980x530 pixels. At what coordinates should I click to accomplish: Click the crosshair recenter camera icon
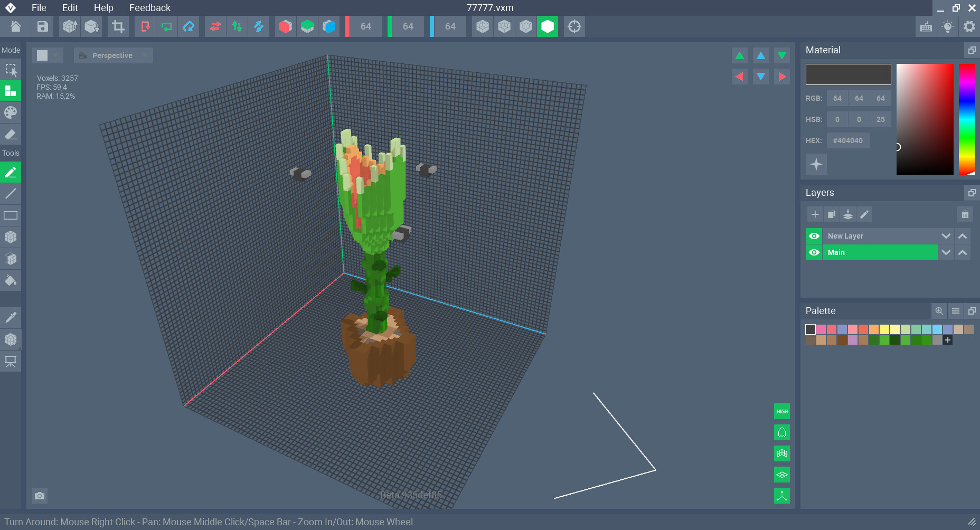574,26
